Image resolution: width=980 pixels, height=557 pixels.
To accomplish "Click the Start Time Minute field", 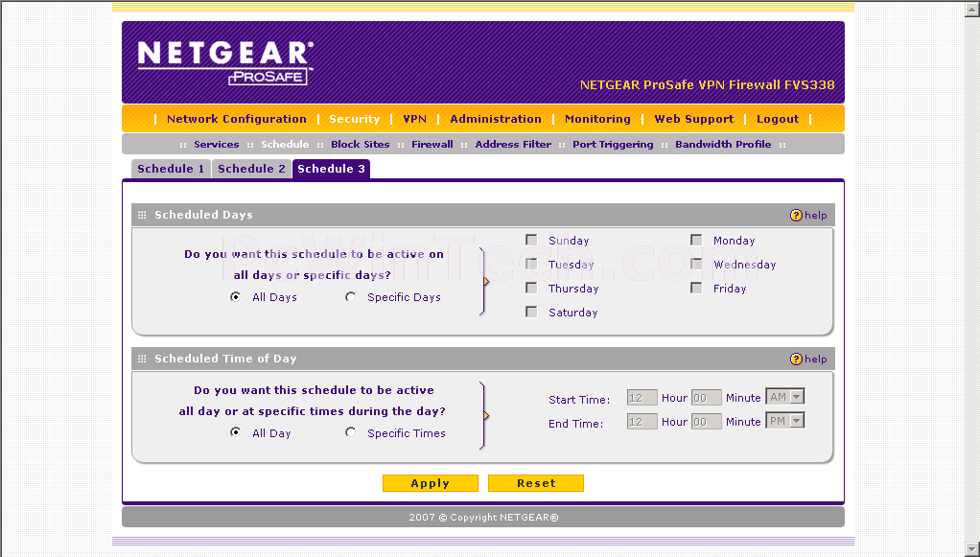I will pos(707,398).
